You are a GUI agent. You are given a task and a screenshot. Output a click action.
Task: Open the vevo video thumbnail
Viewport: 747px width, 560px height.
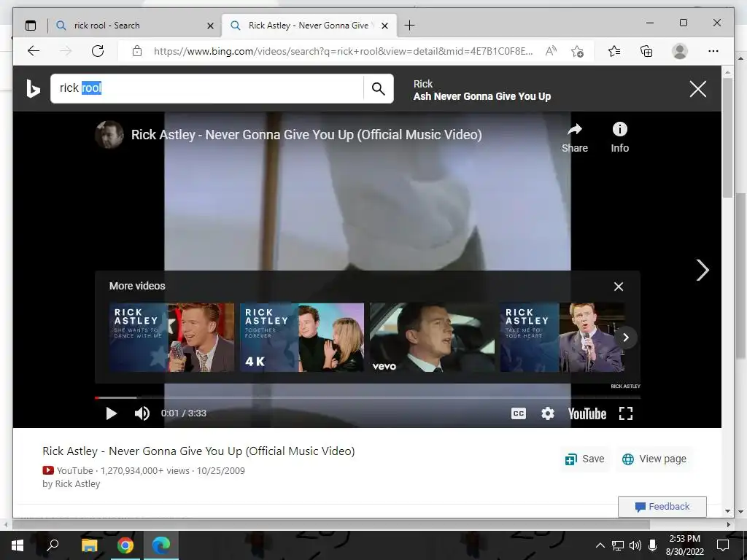pos(432,337)
